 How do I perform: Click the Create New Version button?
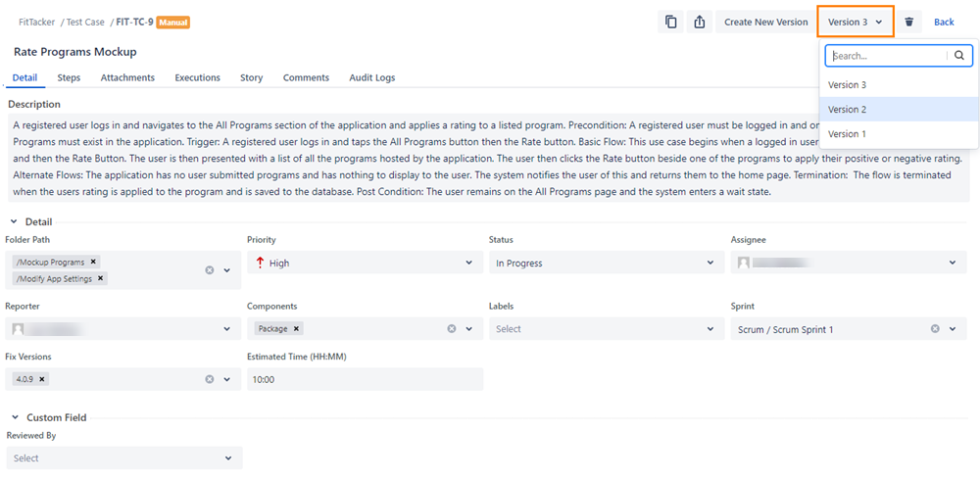coord(765,22)
